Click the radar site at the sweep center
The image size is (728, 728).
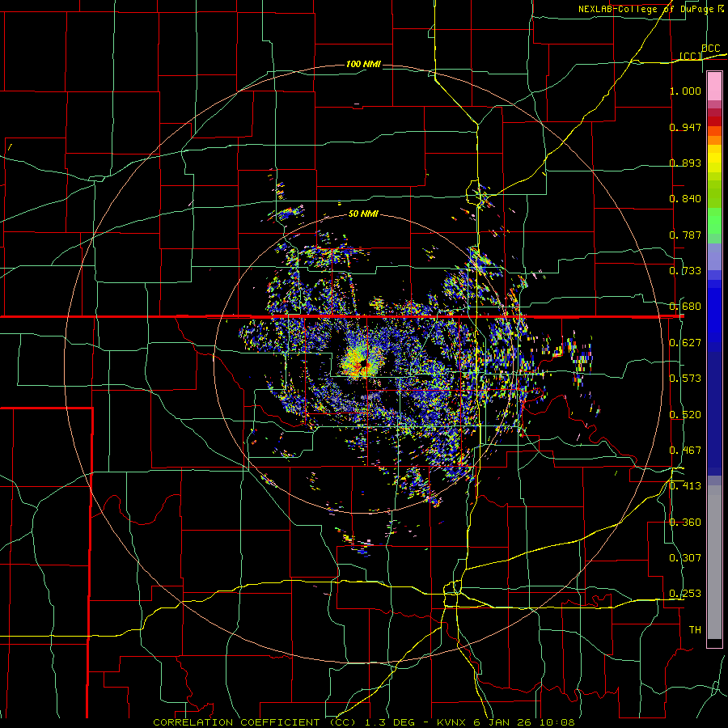tap(363, 364)
